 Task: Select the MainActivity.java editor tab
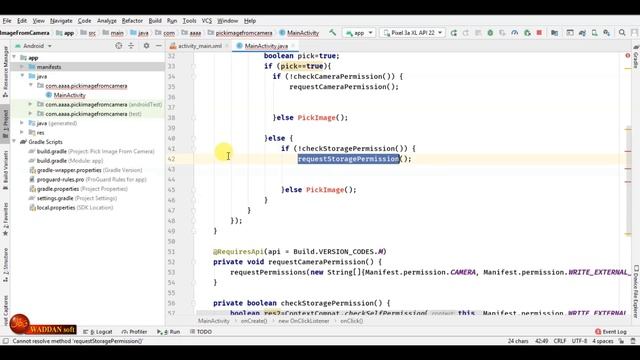pyautogui.click(x=266, y=46)
